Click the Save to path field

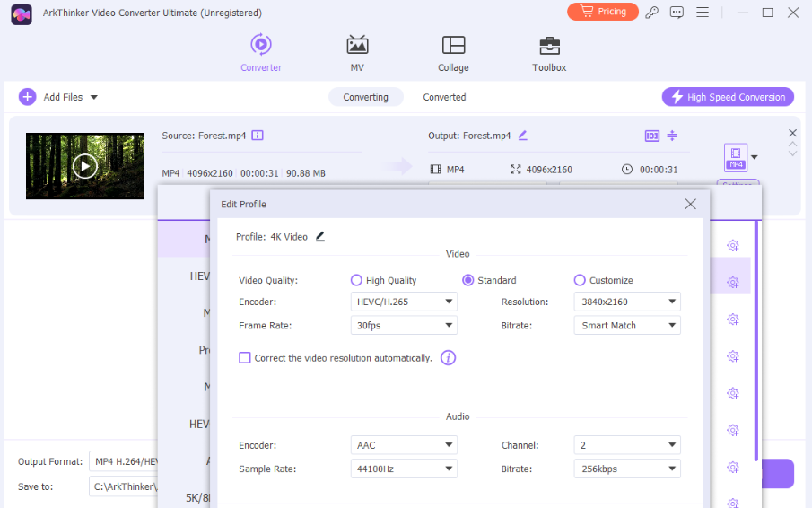123,486
